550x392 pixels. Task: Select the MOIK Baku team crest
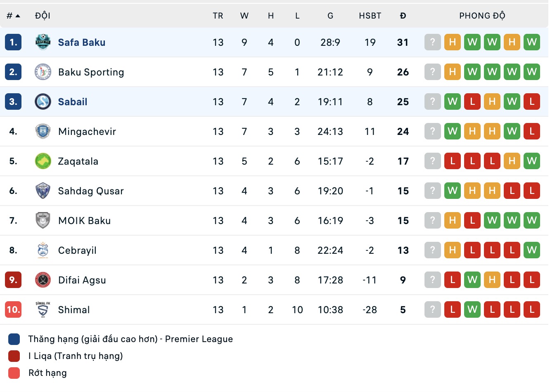(43, 220)
